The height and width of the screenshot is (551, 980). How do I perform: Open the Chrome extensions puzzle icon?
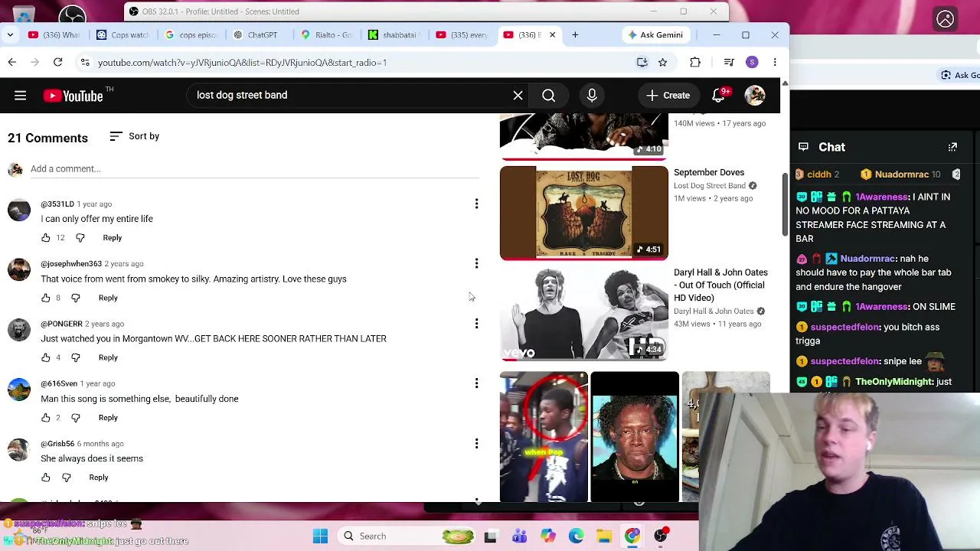695,63
